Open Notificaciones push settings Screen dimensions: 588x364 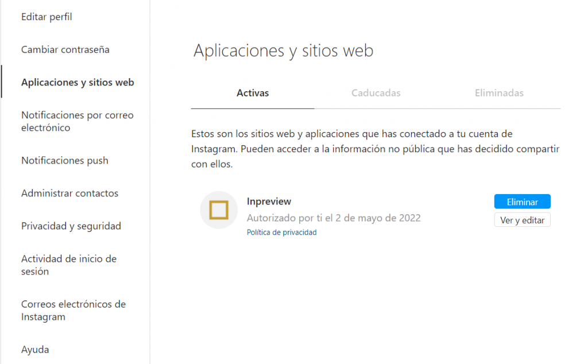tap(64, 160)
